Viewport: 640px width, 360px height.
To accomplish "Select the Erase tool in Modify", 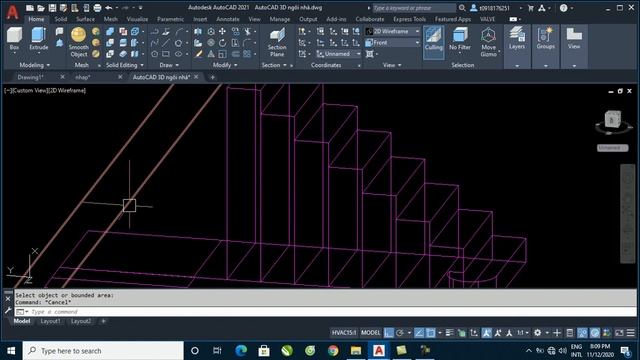I will (198, 54).
